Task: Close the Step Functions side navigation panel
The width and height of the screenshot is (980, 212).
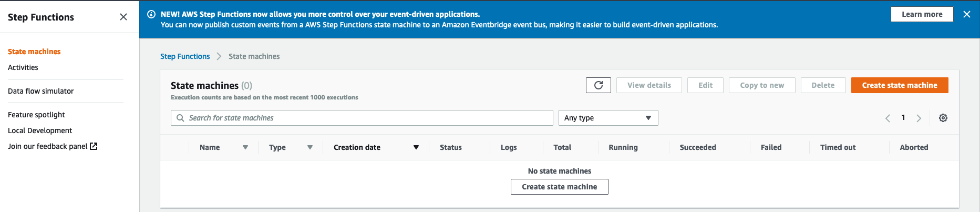Action: [x=123, y=17]
